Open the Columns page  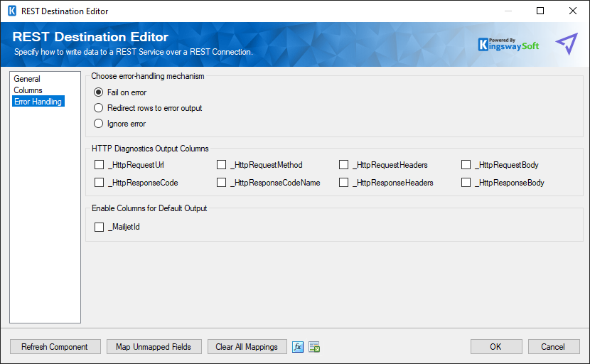click(28, 90)
